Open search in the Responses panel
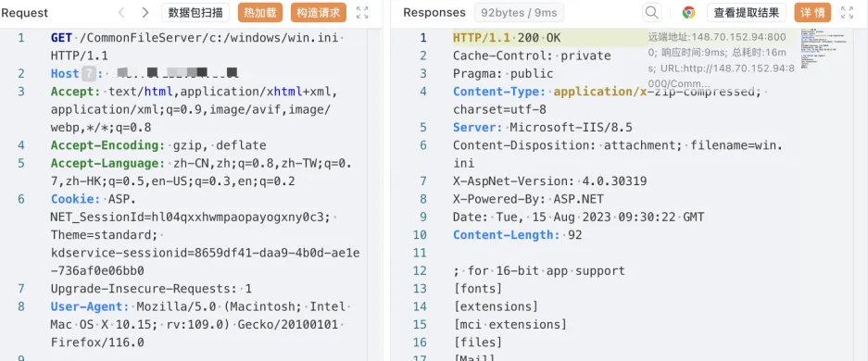868x361 pixels. [x=652, y=12]
